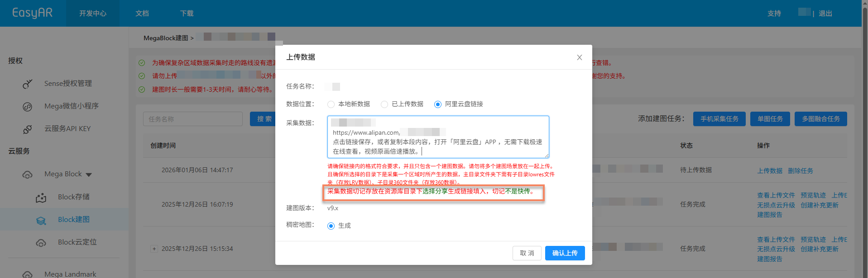Click 建图报告 in 16:07:19 row
The height and width of the screenshot is (278, 868).
click(x=770, y=215)
